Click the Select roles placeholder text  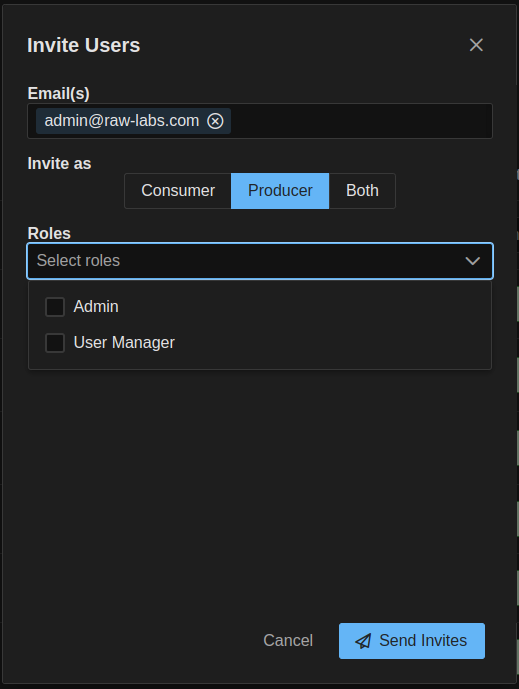78,261
